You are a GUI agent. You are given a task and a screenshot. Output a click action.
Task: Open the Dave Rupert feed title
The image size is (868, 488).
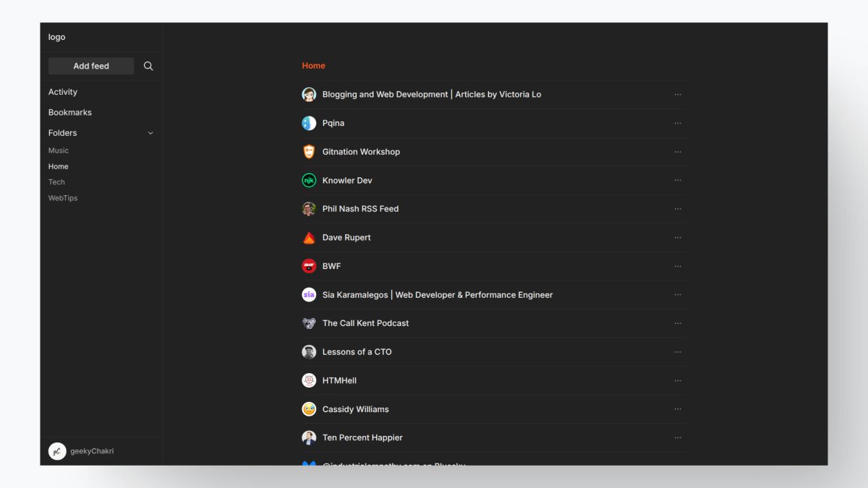pos(346,237)
